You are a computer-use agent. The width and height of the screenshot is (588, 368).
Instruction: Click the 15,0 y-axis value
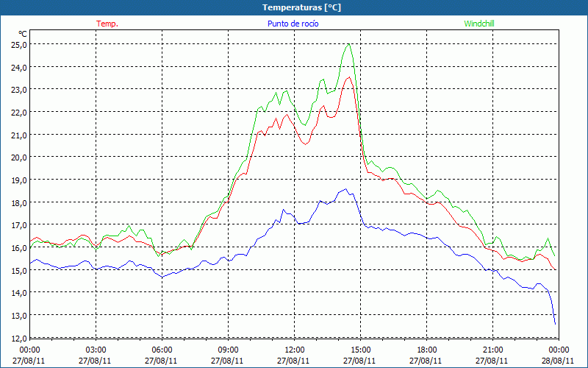click(18, 270)
